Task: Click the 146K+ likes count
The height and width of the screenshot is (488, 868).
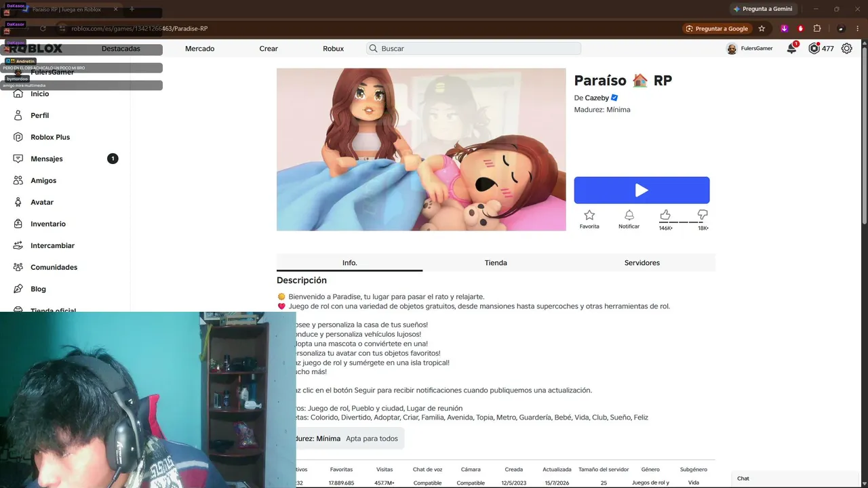Action: click(666, 228)
